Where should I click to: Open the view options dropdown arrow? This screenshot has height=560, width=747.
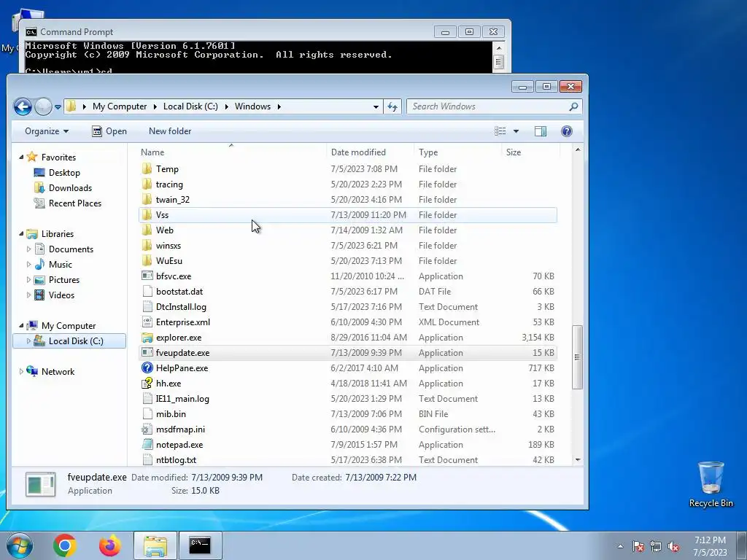pyautogui.click(x=516, y=131)
